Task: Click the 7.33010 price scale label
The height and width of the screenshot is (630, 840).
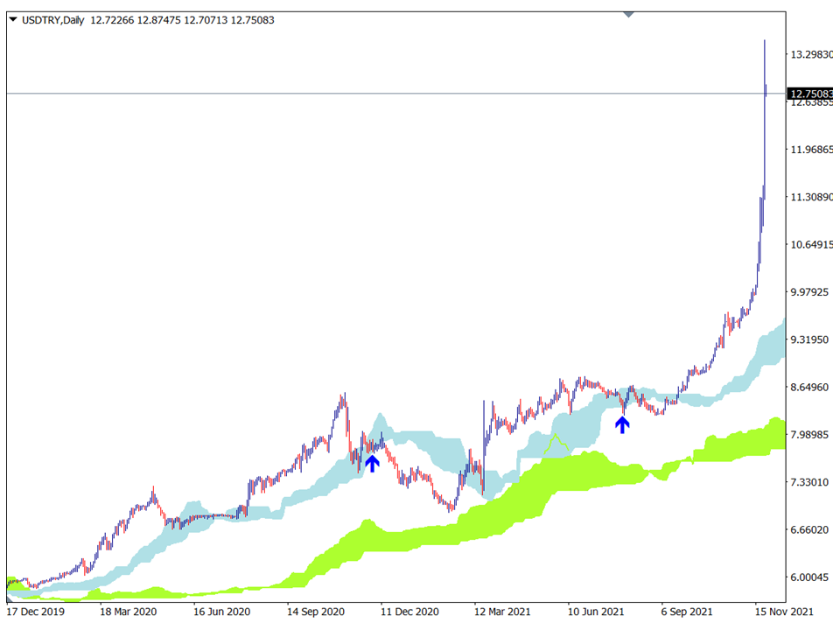Action: click(813, 482)
